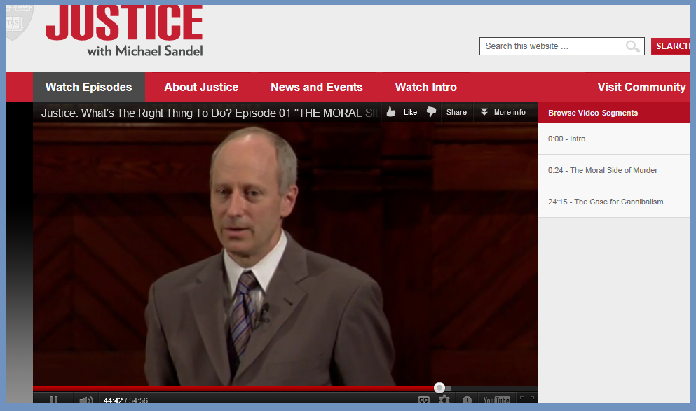Click the watch later clock icon
The image size is (696, 411).
point(467,399)
